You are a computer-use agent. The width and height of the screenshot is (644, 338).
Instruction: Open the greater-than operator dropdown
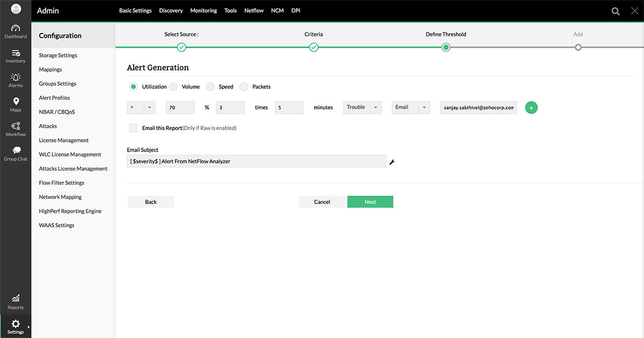[x=141, y=107]
